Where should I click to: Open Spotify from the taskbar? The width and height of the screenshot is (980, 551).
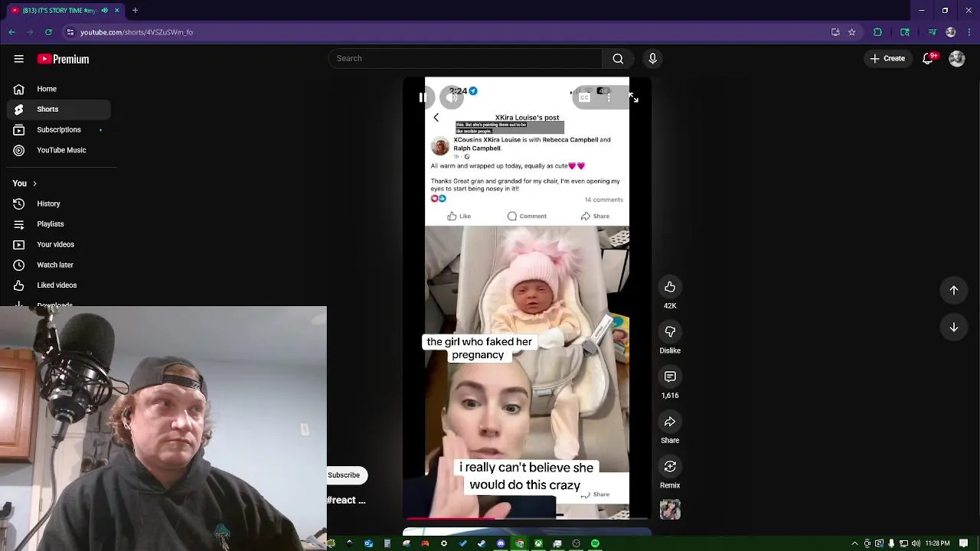[x=595, y=543]
